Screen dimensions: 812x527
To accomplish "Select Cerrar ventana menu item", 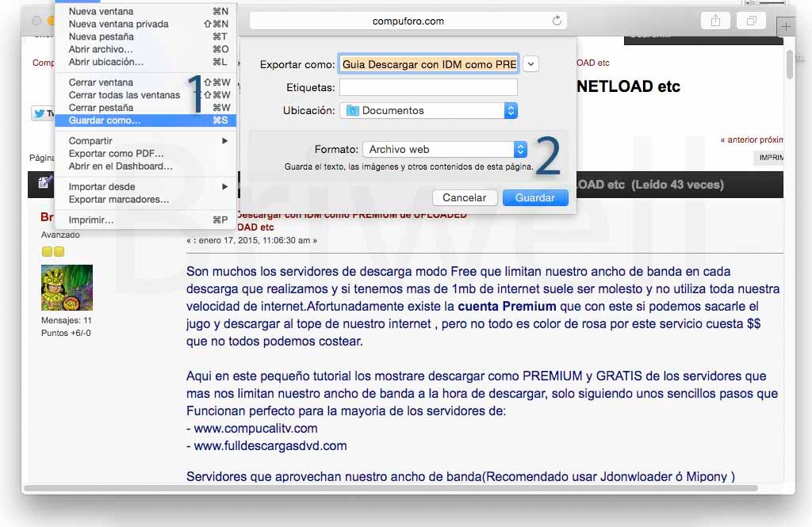I will (x=147, y=82).
